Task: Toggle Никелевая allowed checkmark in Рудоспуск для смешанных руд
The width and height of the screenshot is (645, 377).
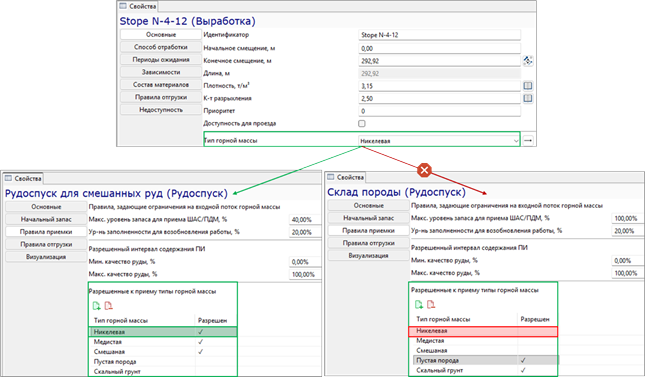Action: [200, 332]
